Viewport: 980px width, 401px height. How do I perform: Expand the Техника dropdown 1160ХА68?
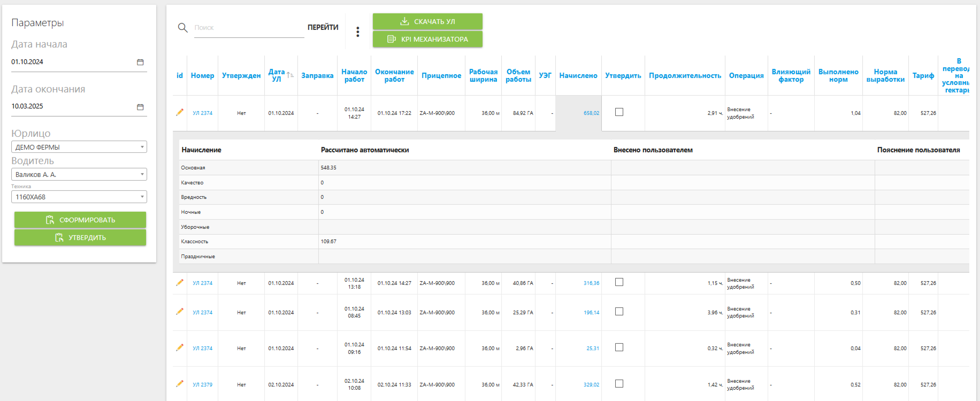click(x=79, y=197)
